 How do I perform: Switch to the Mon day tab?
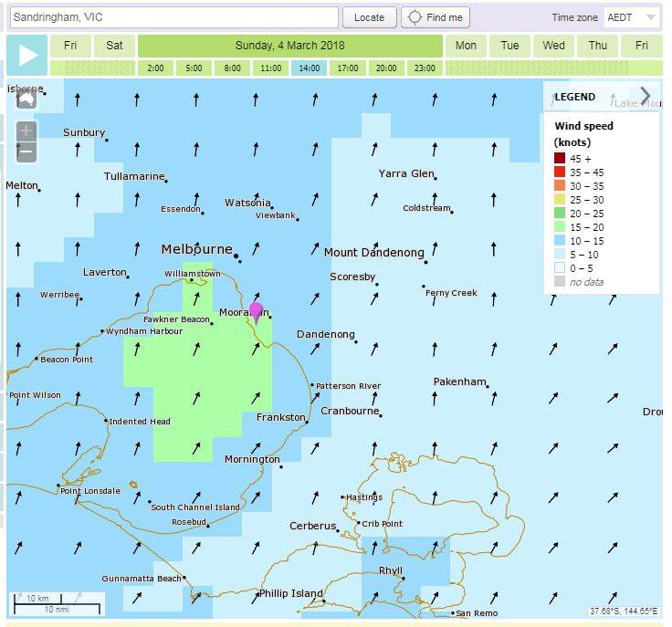[466, 46]
